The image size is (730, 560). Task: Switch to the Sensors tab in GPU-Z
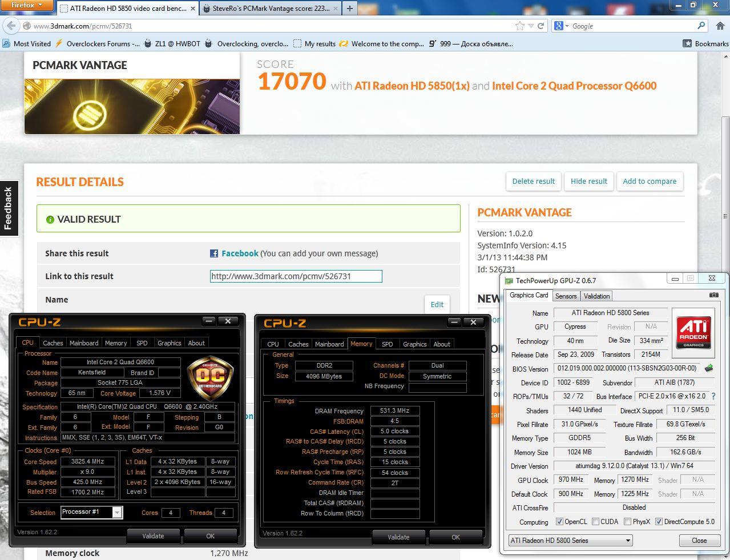[566, 296]
